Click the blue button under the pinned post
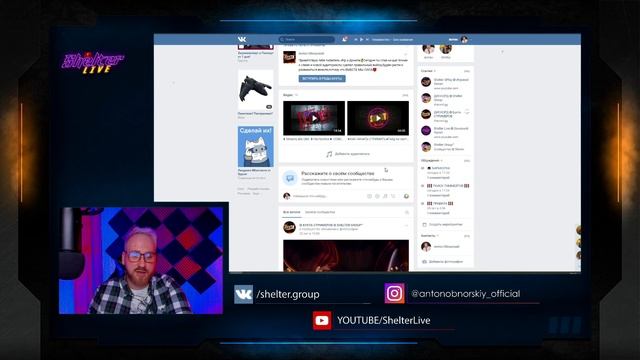640x360 pixels. click(322, 78)
